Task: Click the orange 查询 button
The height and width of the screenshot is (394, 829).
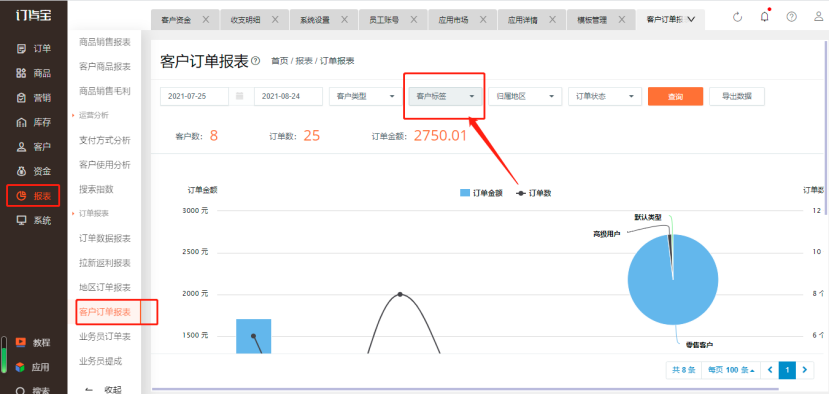Action: point(675,96)
